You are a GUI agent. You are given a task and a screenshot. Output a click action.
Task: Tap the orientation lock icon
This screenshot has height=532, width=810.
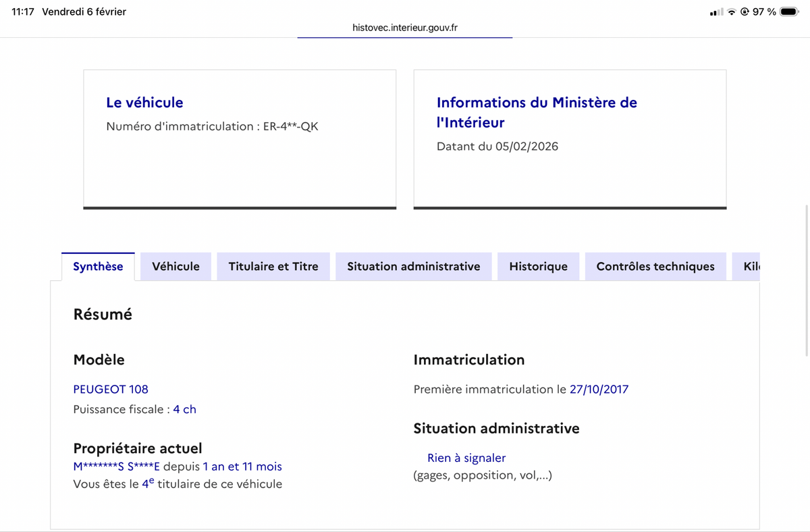pyautogui.click(x=745, y=12)
